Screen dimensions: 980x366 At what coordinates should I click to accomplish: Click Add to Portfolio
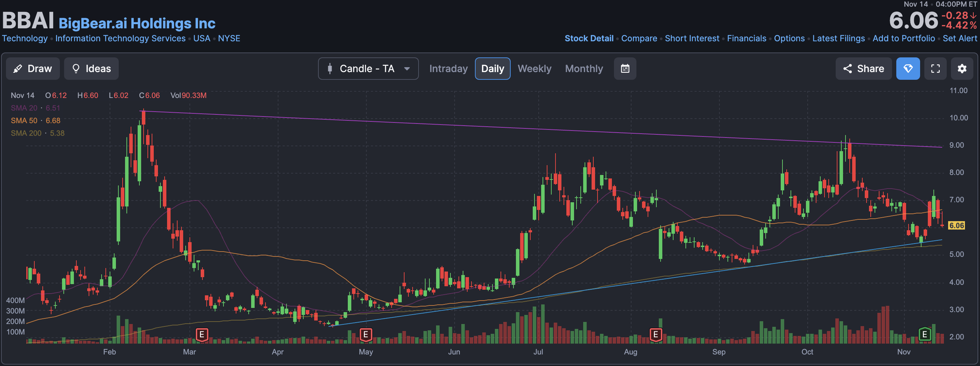pos(904,38)
